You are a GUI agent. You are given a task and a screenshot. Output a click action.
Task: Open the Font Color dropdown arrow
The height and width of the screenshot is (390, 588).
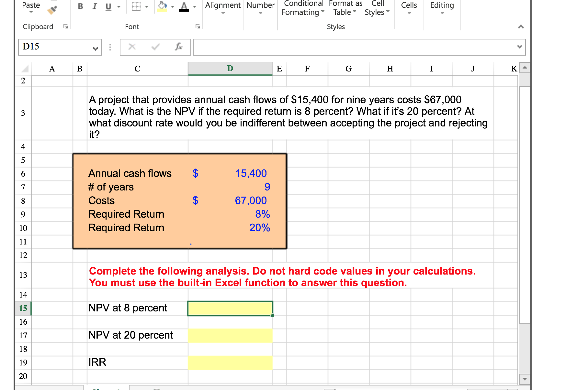[195, 6]
